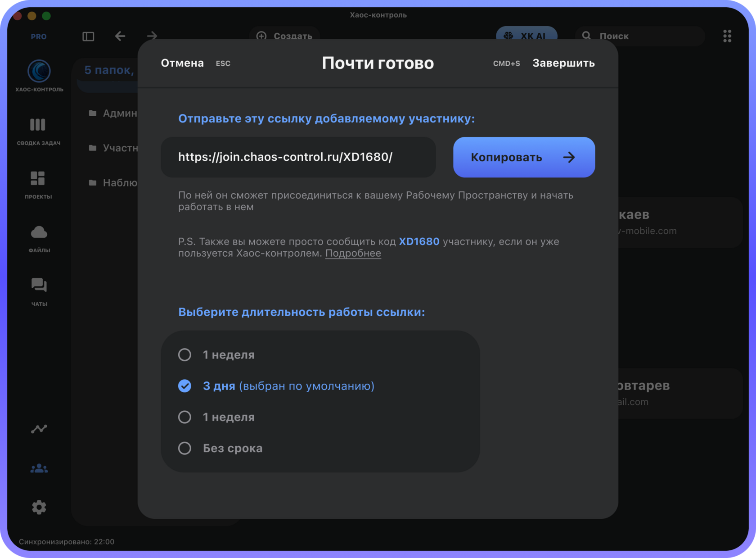Screen dimensions: 756x558
Task: Click the Наблю folder icon
Action: pos(93,182)
